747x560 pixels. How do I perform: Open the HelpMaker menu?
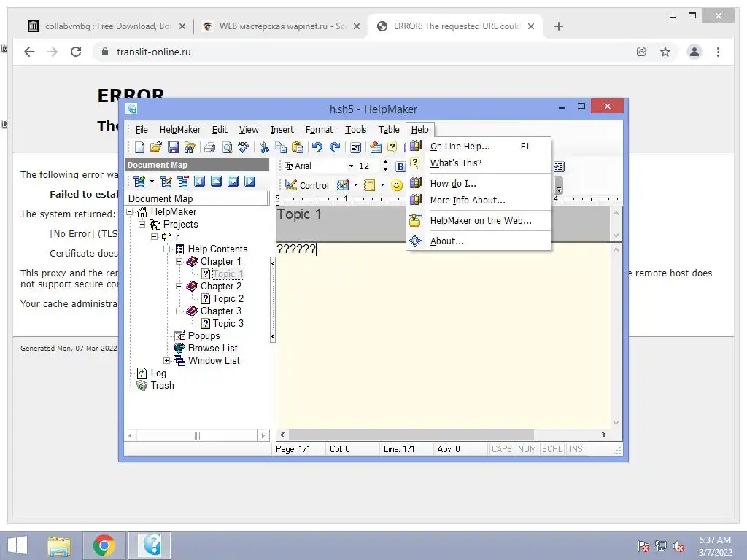click(180, 130)
